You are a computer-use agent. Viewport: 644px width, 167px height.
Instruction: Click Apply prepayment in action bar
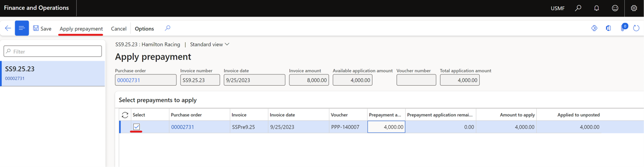(81, 28)
